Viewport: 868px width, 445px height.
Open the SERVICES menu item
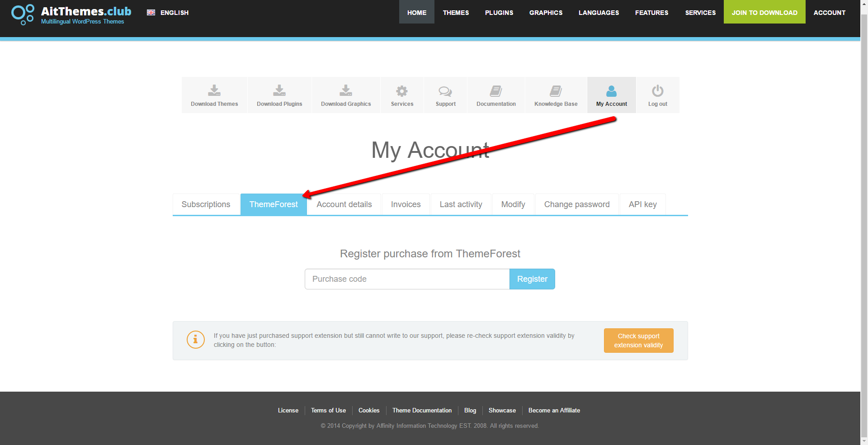[x=700, y=12]
